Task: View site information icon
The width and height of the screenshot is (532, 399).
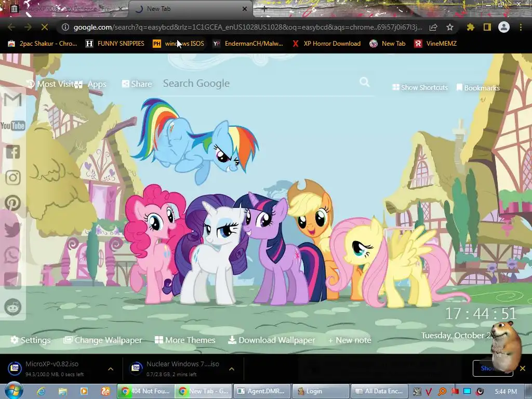Action: tap(65, 27)
